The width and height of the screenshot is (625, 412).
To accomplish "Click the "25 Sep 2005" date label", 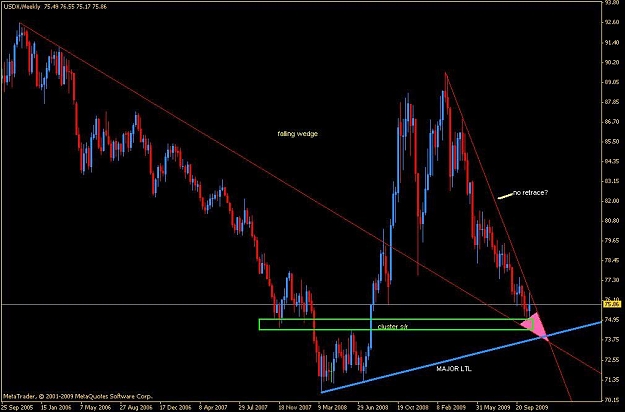I will [17, 408].
